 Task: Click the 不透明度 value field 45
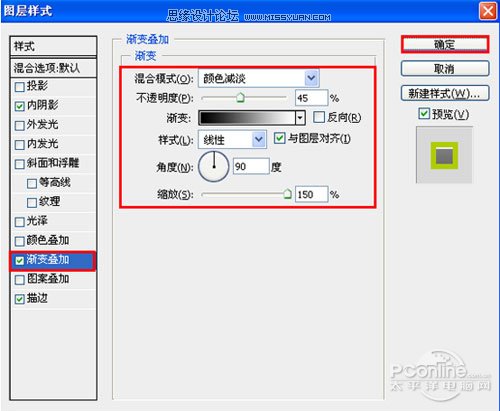coord(311,98)
